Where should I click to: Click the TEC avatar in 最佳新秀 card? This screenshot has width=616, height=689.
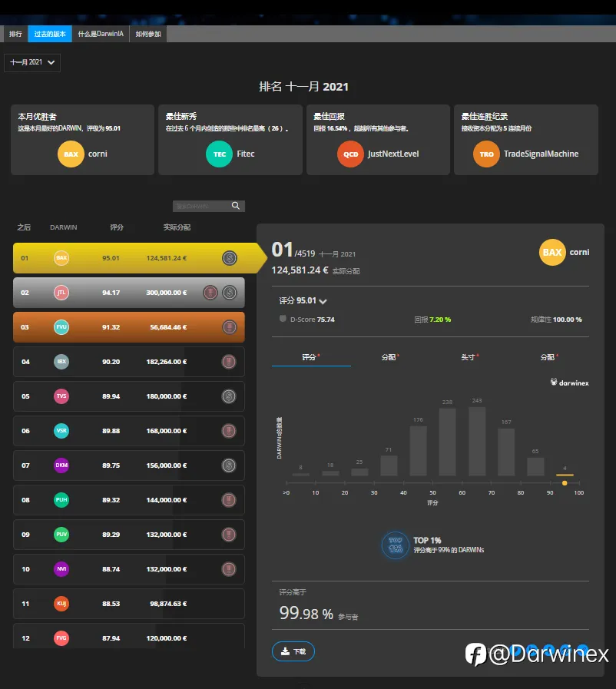tap(219, 154)
